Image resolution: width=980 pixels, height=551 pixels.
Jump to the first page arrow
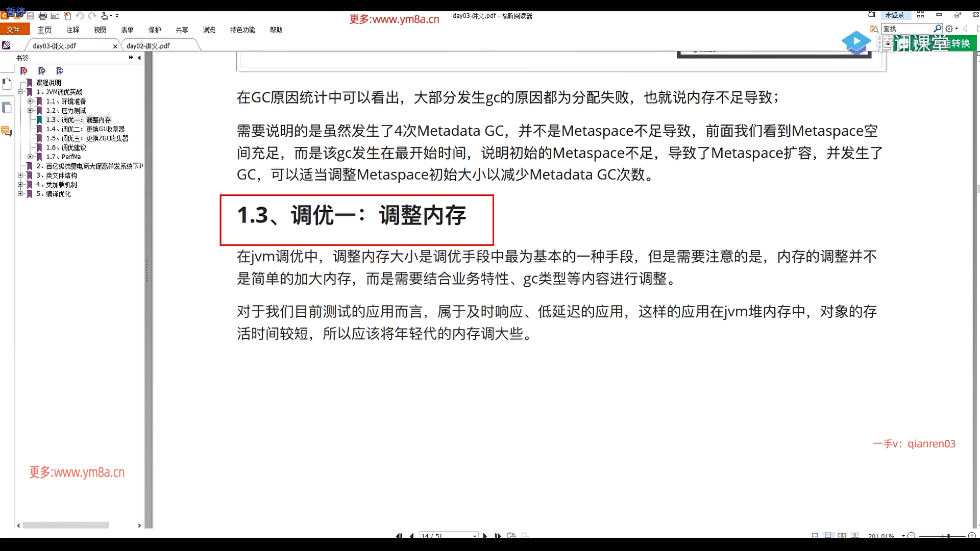399,536
